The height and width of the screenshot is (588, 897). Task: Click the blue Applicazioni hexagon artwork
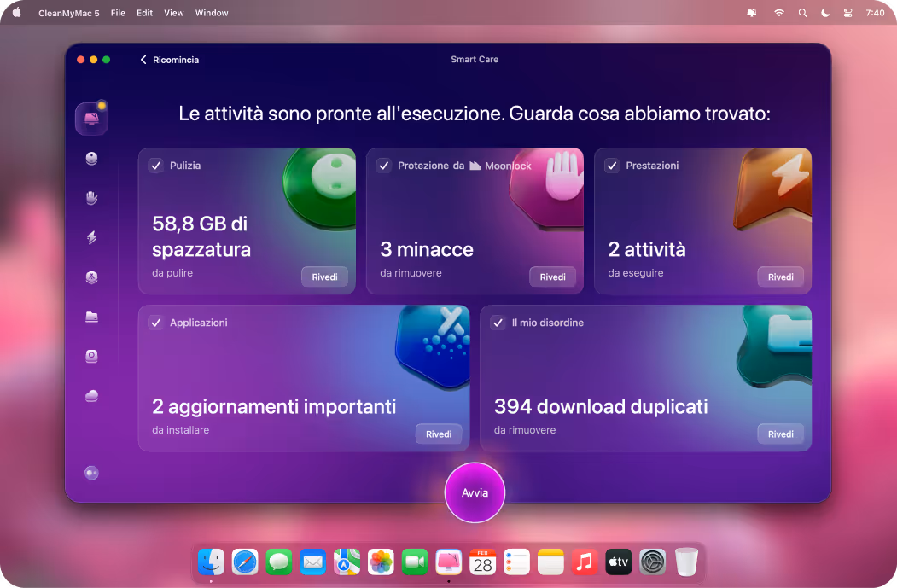pos(433,346)
